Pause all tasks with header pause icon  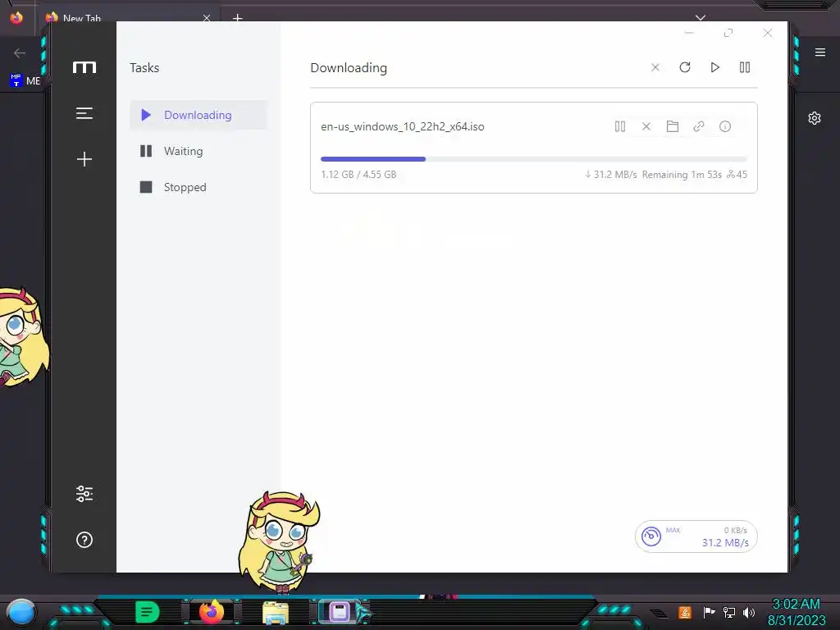[x=745, y=67]
